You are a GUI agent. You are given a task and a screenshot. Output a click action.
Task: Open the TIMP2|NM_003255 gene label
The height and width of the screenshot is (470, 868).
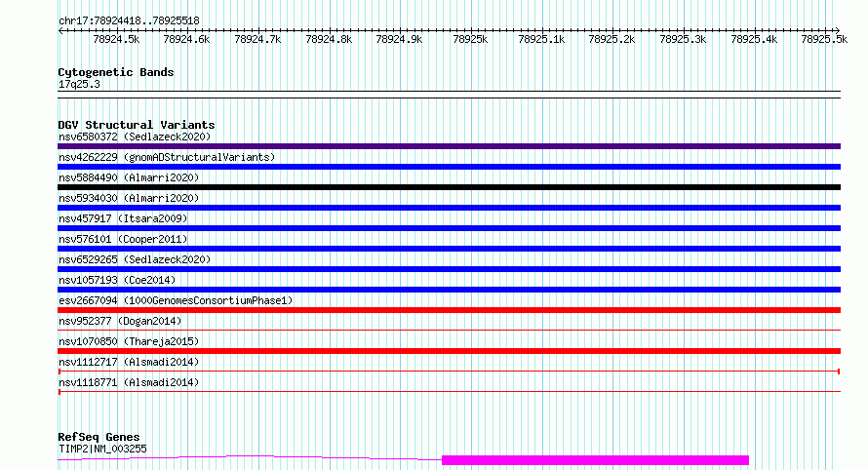tap(102, 449)
